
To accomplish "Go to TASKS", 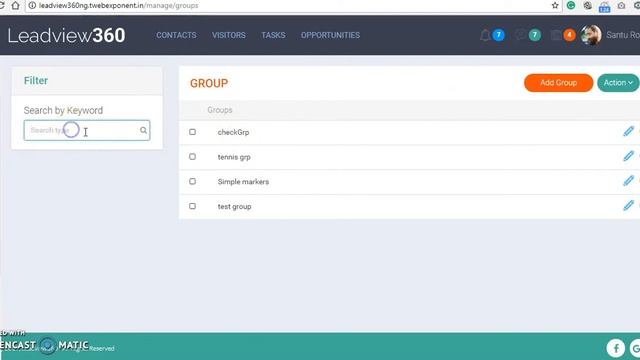I will point(273,35).
